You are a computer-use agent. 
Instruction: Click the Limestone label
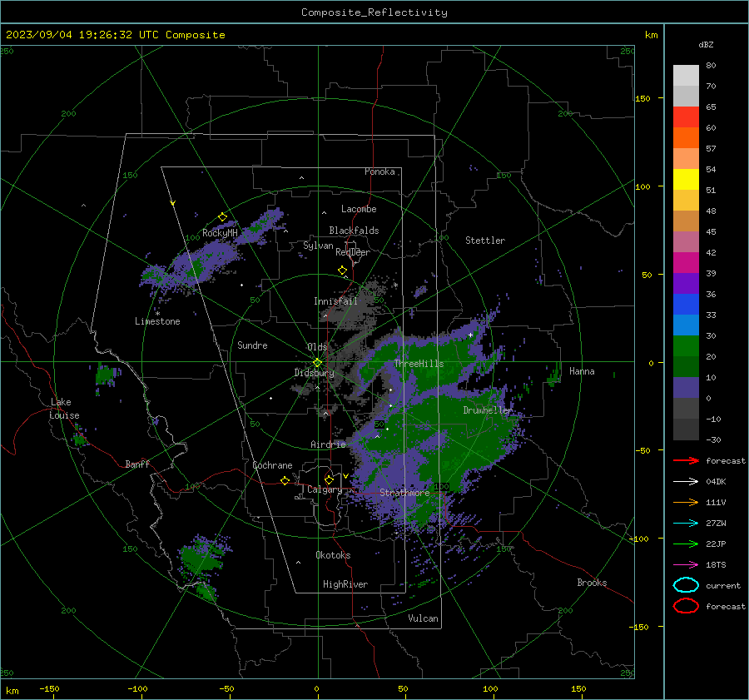pos(157,321)
